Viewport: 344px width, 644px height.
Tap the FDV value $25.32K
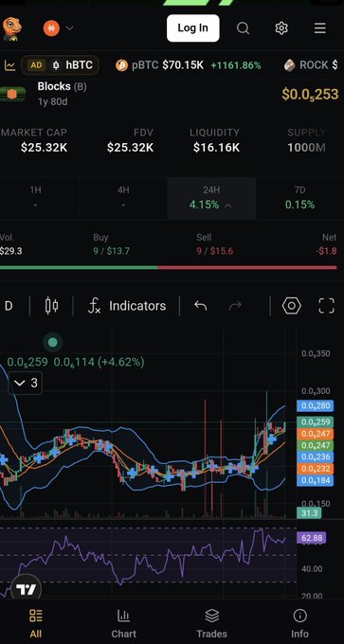click(130, 148)
